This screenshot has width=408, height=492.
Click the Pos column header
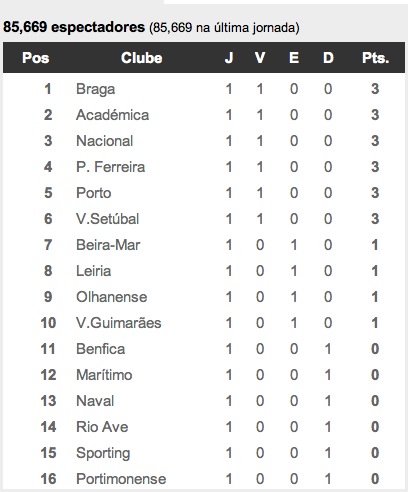coord(36,58)
